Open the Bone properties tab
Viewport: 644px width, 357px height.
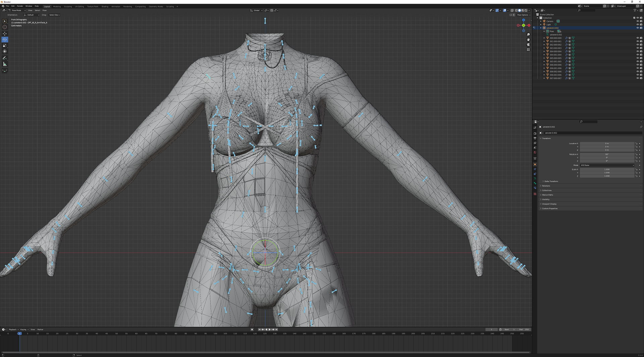click(535, 183)
